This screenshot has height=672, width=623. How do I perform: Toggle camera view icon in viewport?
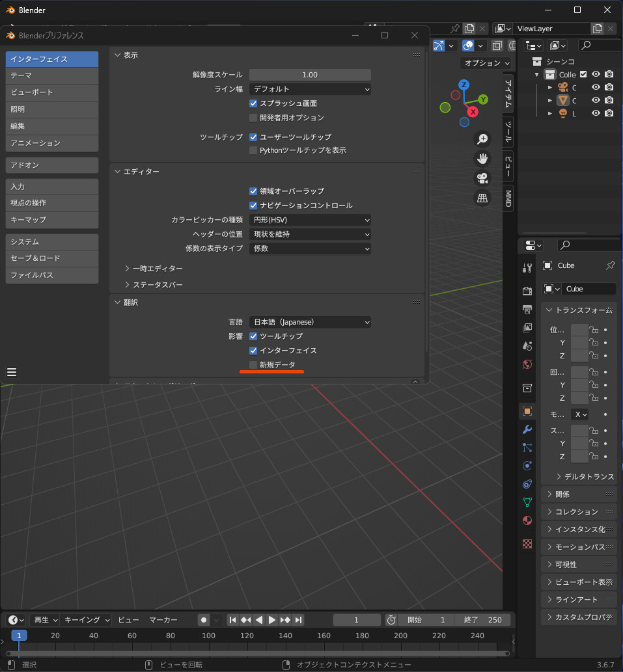[x=482, y=178]
